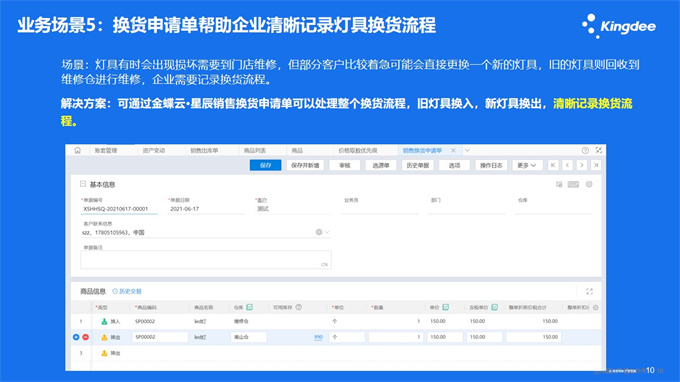
Task: Click the 选项 button
Action: tap(454, 165)
